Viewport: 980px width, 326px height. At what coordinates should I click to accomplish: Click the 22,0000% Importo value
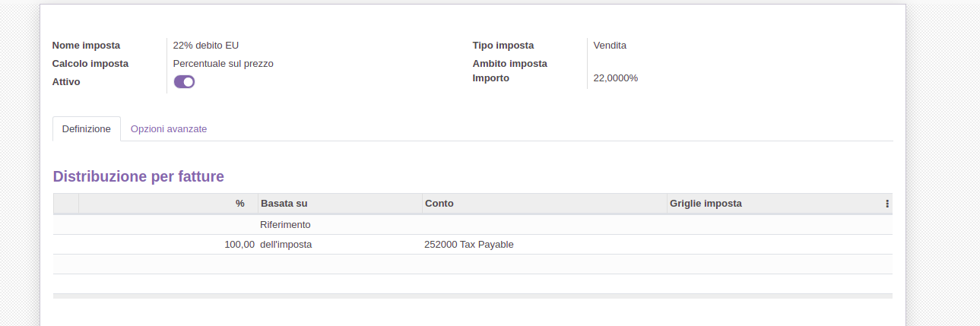616,78
